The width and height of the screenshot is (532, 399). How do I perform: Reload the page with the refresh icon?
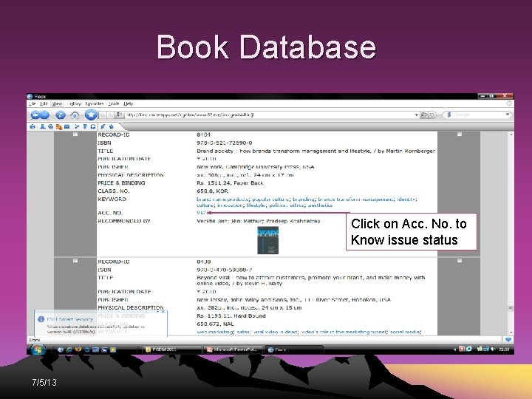pos(61,115)
